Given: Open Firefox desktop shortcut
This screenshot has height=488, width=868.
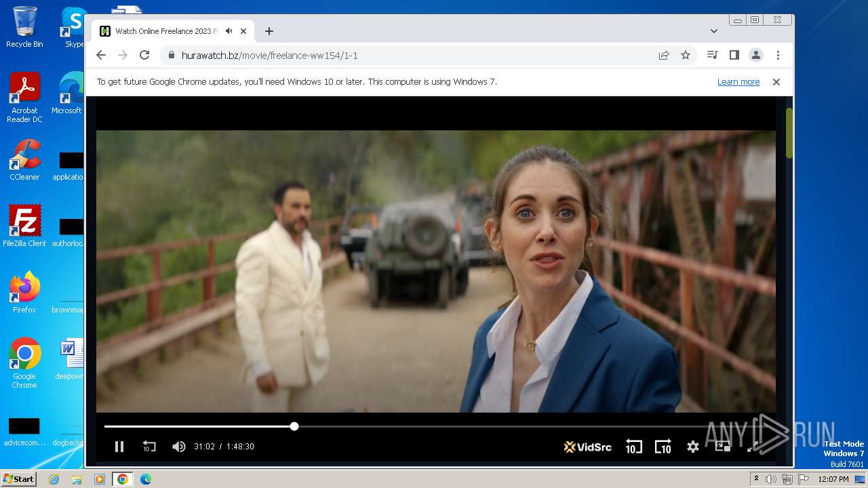Looking at the screenshot, I should point(24,293).
